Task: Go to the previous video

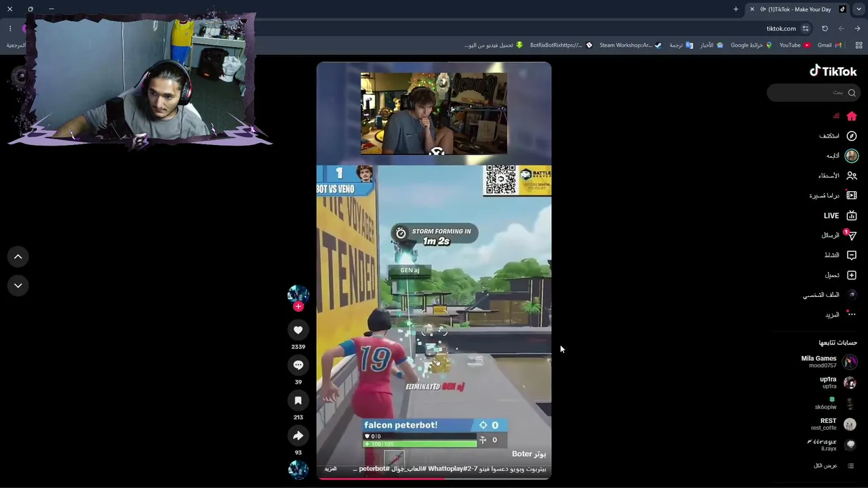Action: [x=18, y=257]
